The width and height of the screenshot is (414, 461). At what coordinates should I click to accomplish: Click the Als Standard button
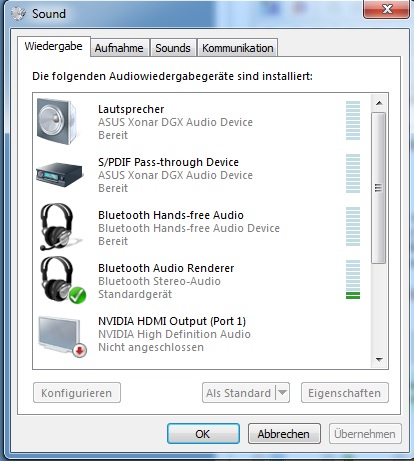pos(239,393)
